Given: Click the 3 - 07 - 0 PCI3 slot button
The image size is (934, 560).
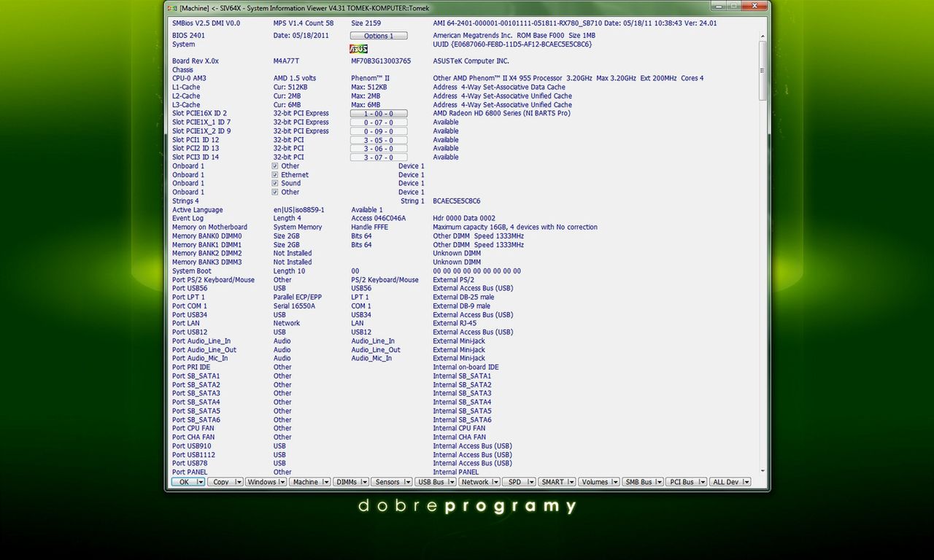Looking at the screenshot, I should pos(379,157).
